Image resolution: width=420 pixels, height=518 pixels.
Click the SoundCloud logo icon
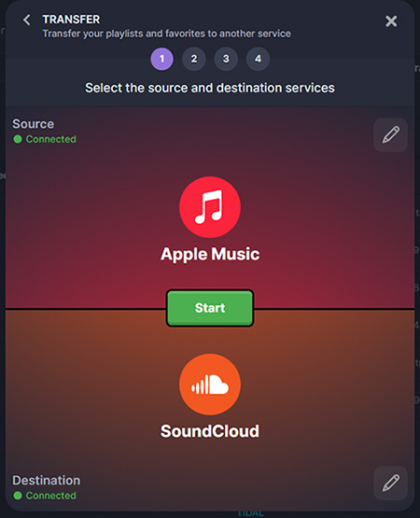click(x=210, y=385)
